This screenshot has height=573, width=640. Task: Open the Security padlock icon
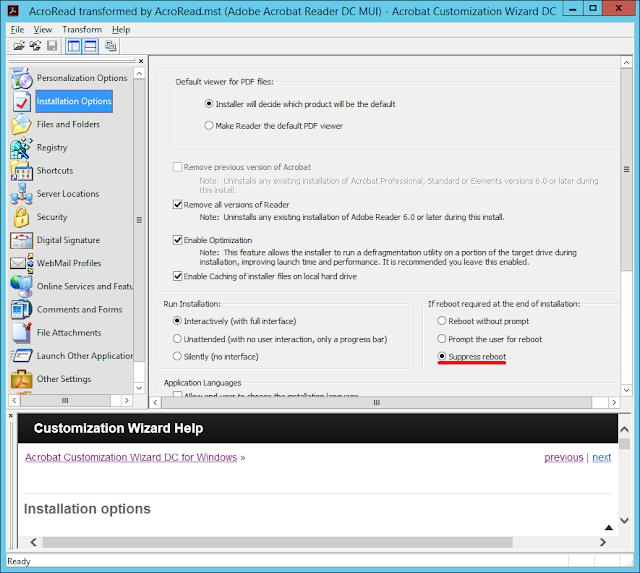[21, 217]
